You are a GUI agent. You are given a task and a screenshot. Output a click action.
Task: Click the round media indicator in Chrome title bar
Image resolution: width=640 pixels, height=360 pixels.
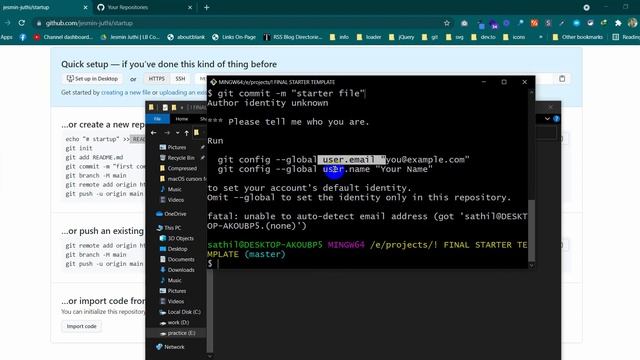[x=586, y=7]
